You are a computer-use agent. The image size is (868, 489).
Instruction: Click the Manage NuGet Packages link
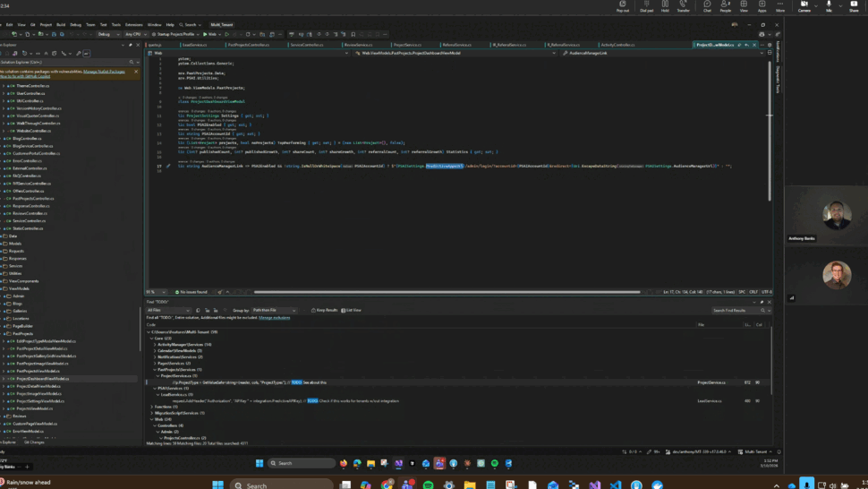[104, 71]
